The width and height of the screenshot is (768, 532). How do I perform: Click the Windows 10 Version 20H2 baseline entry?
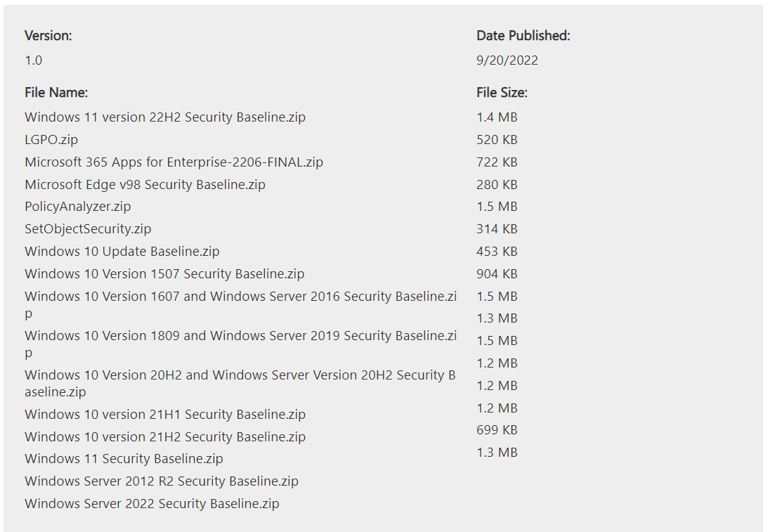click(240, 375)
